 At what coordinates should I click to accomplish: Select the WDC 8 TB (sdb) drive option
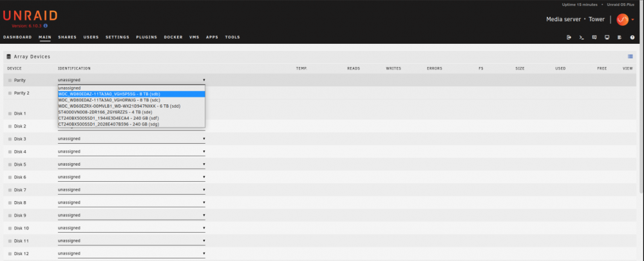(131, 93)
